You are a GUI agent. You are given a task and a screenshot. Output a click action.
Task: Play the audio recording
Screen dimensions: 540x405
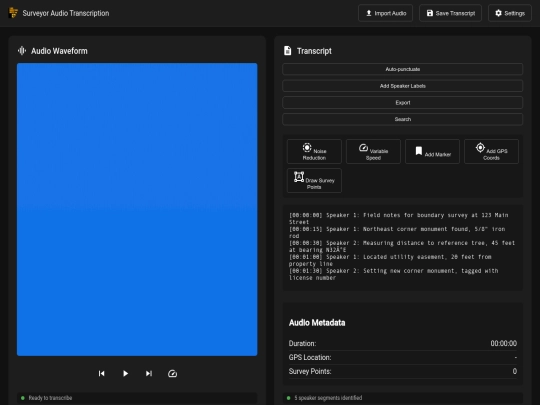pyautogui.click(x=125, y=373)
